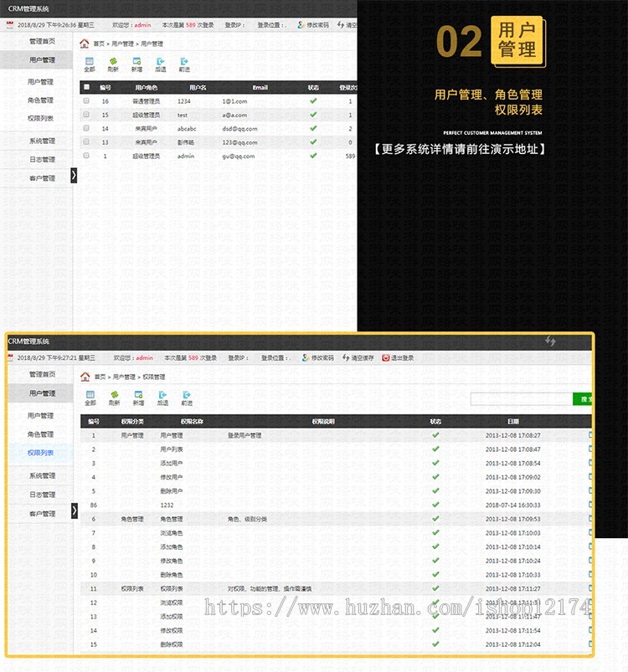Screen dimensions: 628x672
Task: Click search input field in lower window
Action: (522, 399)
